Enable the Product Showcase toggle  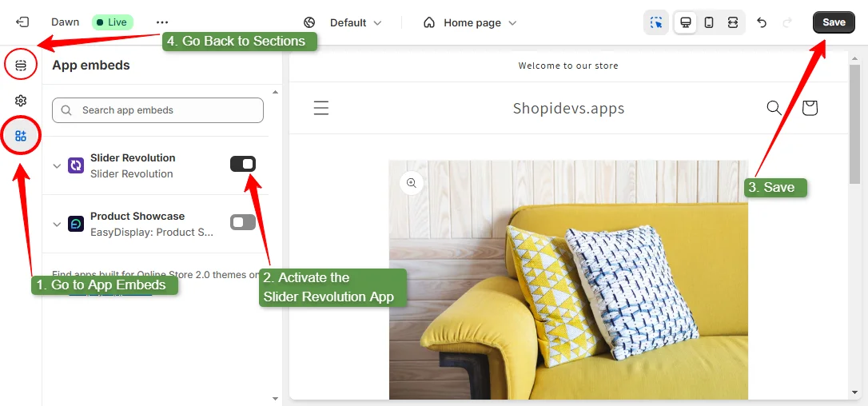(x=243, y=222)
